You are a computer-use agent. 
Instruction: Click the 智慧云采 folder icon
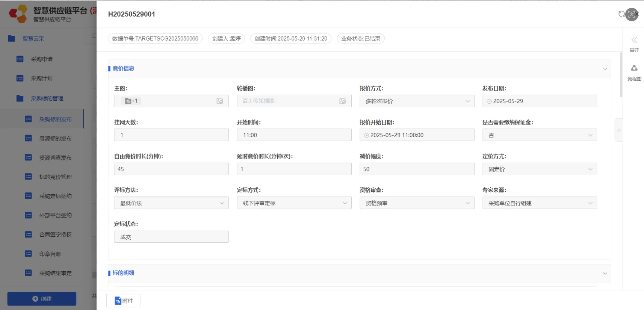click(12, 38)
